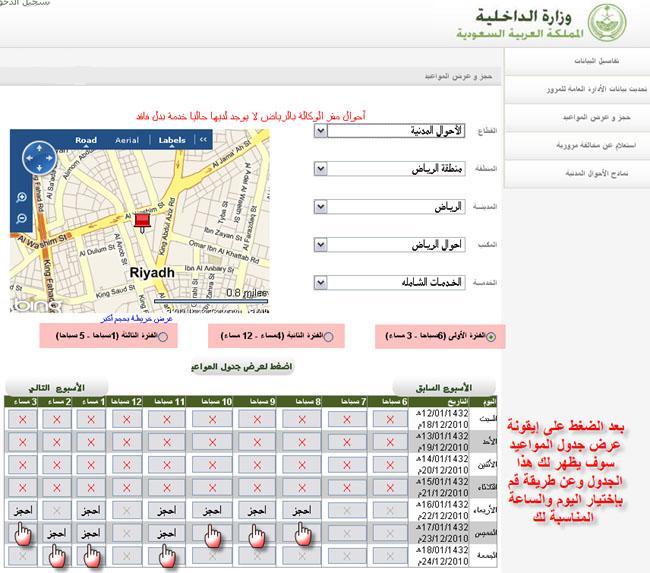The image size is (650, 573).
Task: Click the Ministry of Interior emblem logo
Action: coord(608,22)
